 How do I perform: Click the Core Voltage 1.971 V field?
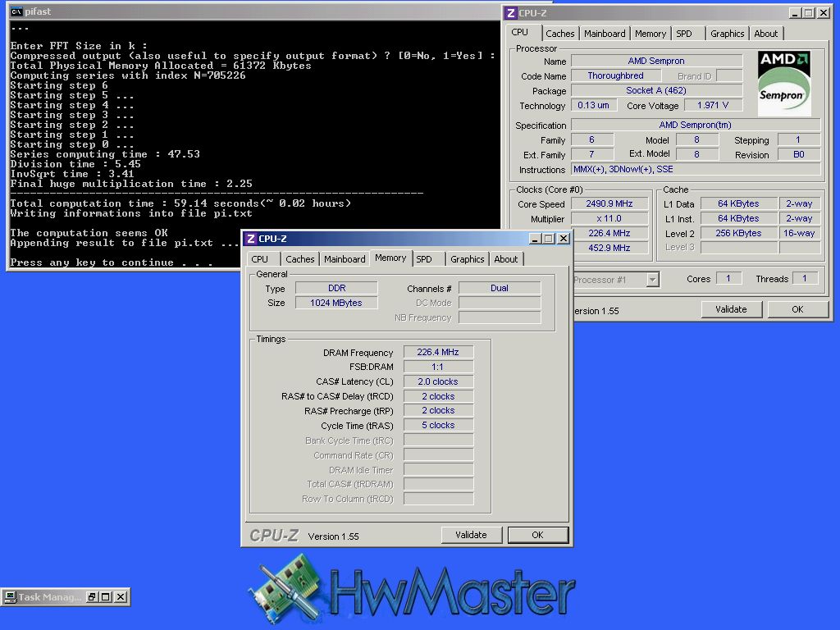pyautogui.click(x=713, y=106)
